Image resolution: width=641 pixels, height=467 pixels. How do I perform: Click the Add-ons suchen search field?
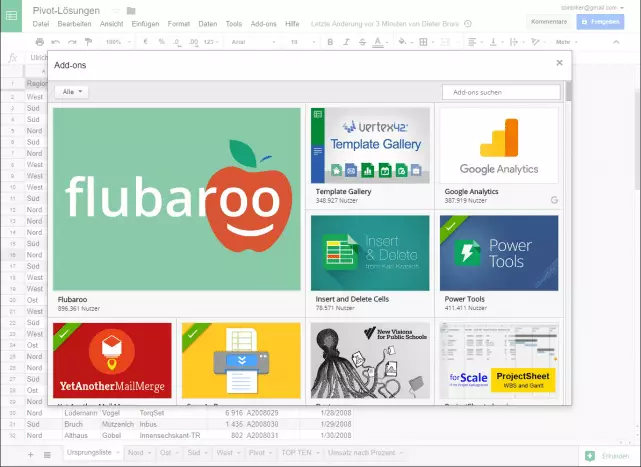(501, 92)
